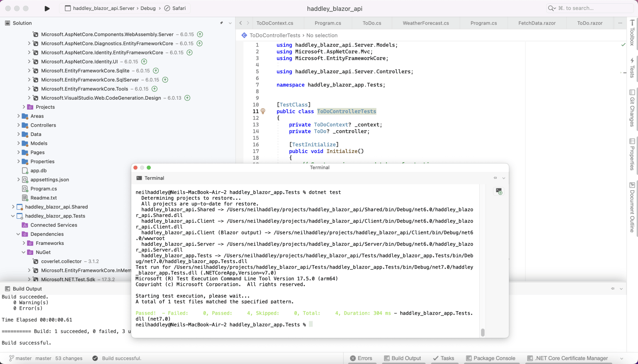638x364 pixels.
Task: Click the lightbulb quick-fix icon on line 11
Action: [263, 111]
